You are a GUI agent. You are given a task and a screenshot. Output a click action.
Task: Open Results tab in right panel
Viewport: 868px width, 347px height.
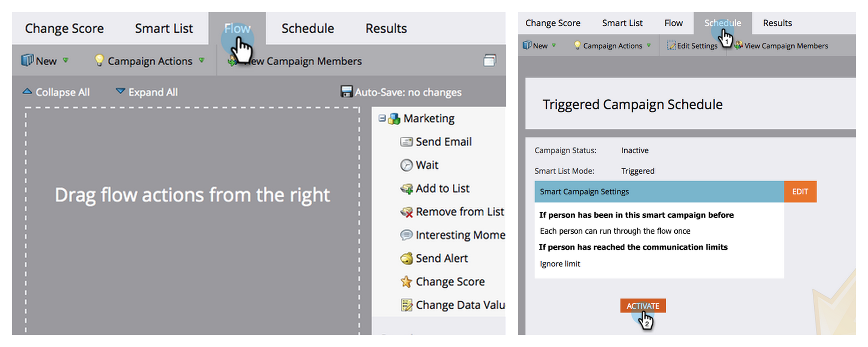pyautogui.click(x=777, y=23)
